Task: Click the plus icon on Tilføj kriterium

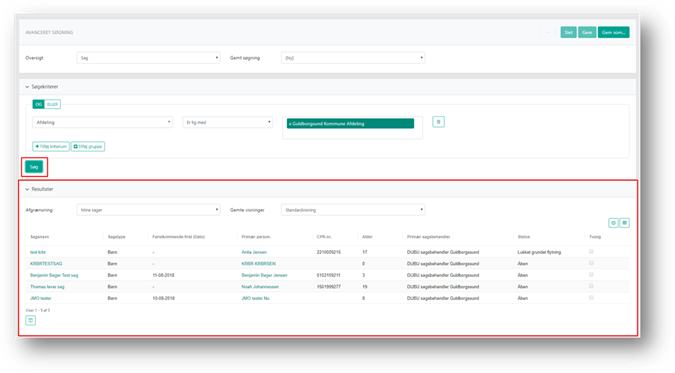Action: 37,146
